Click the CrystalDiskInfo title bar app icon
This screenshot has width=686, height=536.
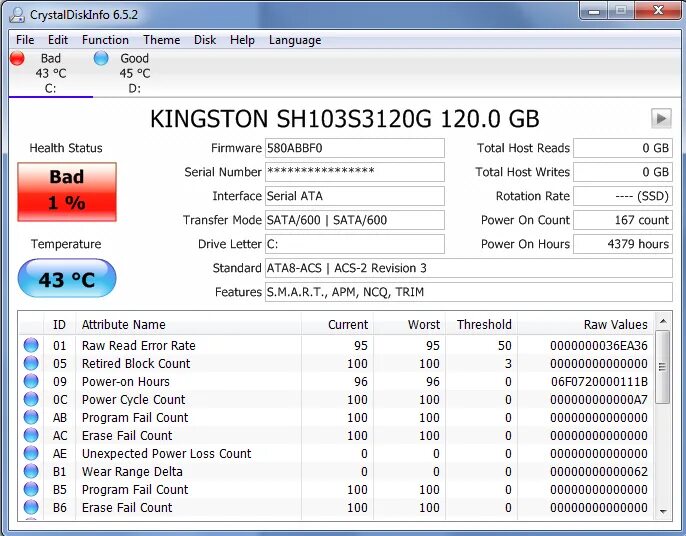(x=17, y=15)
